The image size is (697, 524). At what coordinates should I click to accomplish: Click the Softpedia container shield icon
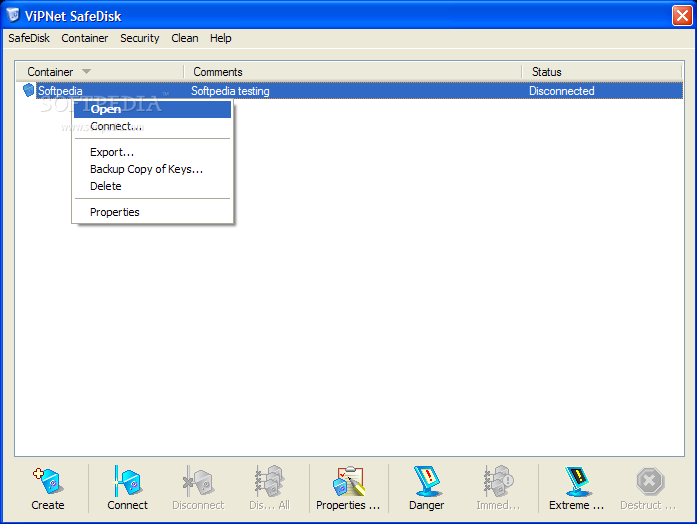click(28, 90)
